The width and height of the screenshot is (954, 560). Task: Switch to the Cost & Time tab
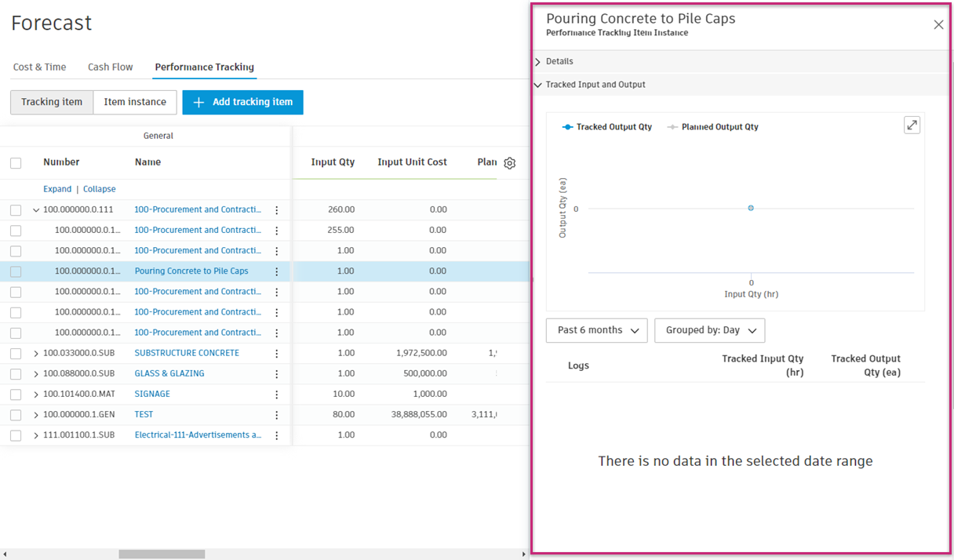tap(39, 67)
